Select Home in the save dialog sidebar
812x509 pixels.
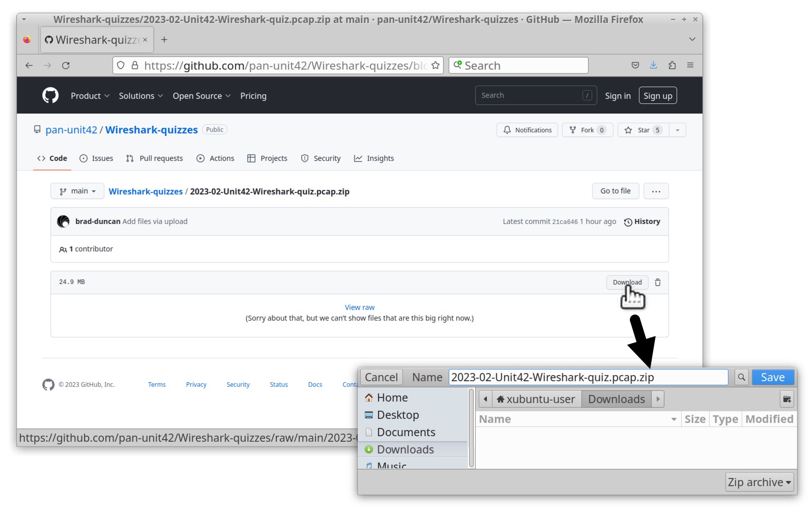[x=414, y=398]
